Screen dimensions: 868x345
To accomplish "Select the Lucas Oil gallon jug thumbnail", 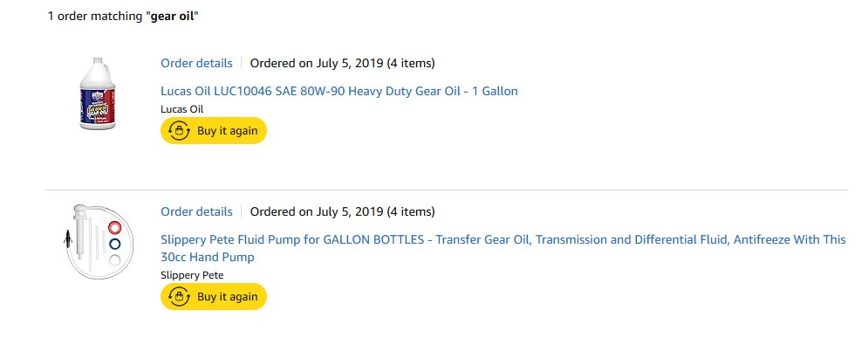I will 98,93.
